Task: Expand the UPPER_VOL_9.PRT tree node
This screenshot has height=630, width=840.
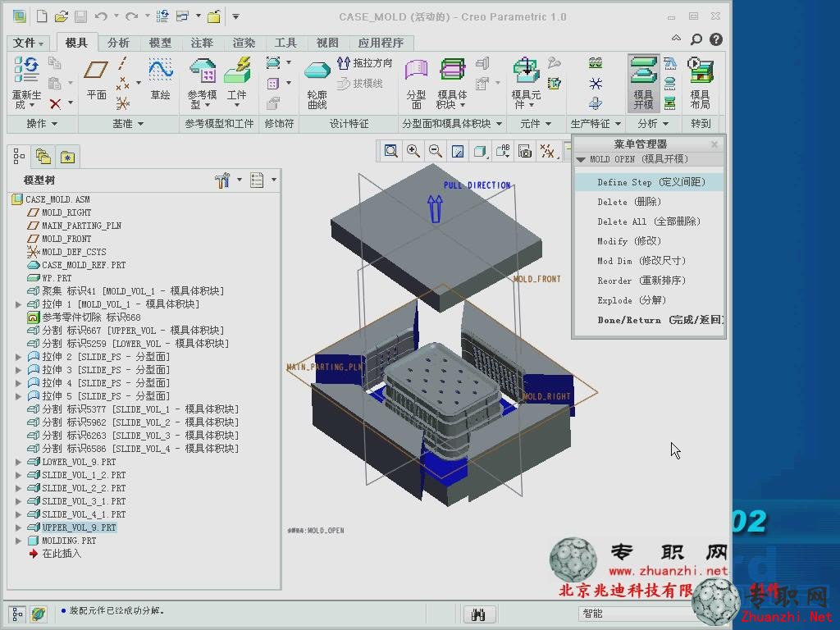Action: pyautogui.click(x=18, y=527)
